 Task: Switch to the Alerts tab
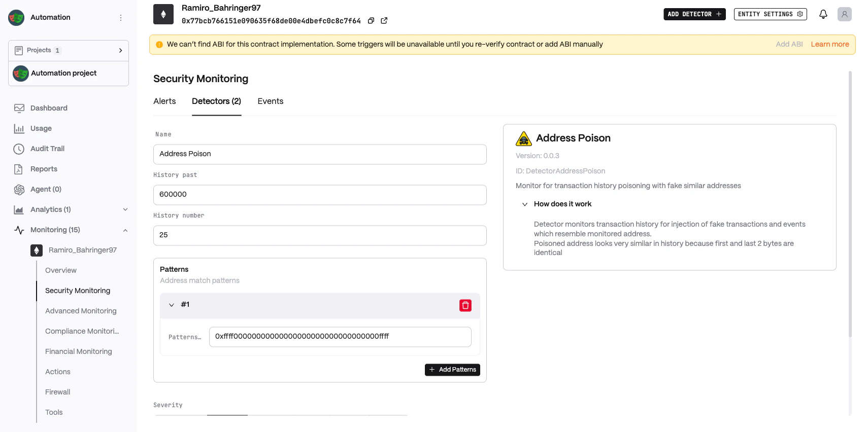pyautogui.click(x=164, y=101)
